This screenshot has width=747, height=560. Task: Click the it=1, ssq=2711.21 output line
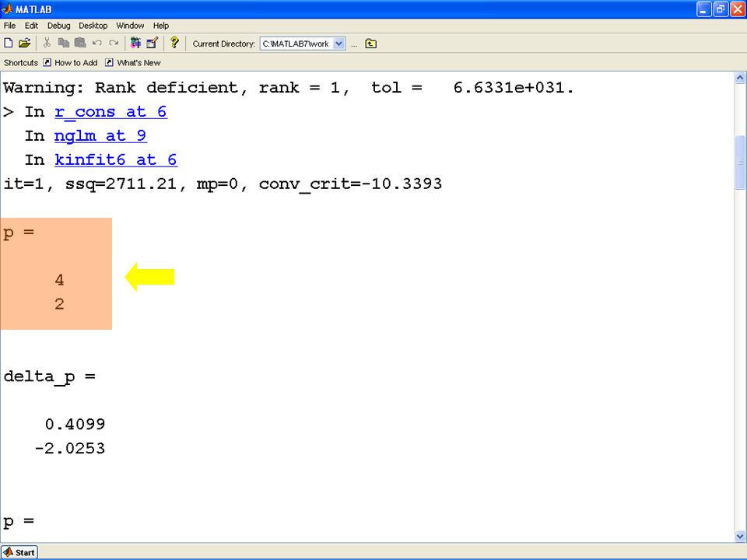coord(223,184)
